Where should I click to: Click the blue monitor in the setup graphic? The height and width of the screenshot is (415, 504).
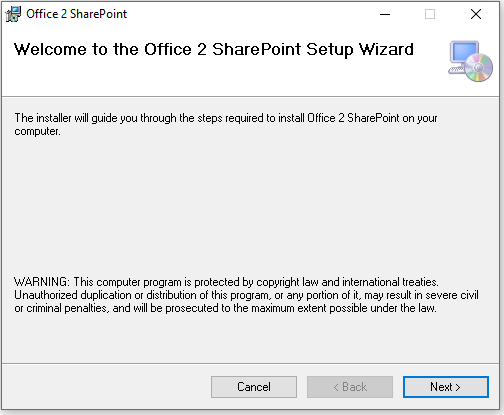(464, 53)
